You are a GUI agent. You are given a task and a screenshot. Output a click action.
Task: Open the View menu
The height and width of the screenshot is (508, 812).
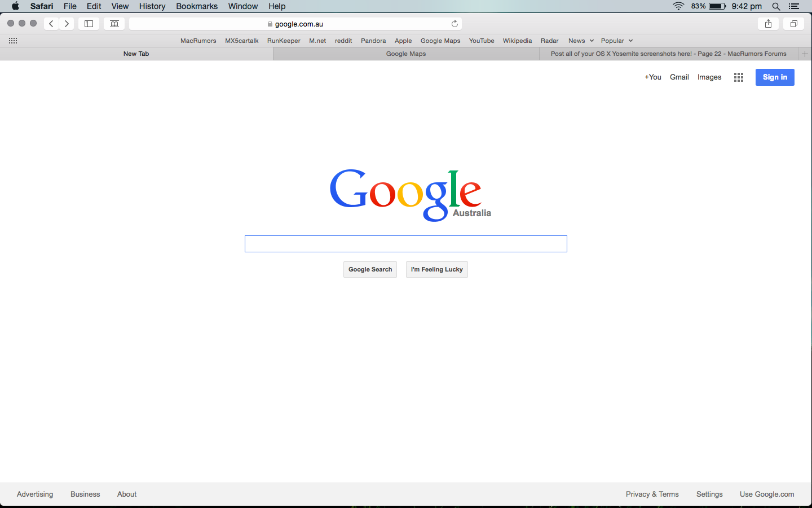tap(120, 6)
